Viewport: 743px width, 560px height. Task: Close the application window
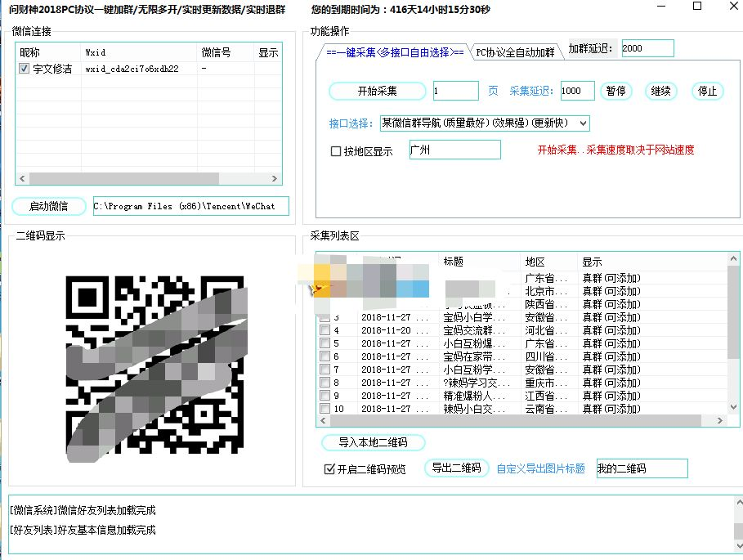[733, 7]
